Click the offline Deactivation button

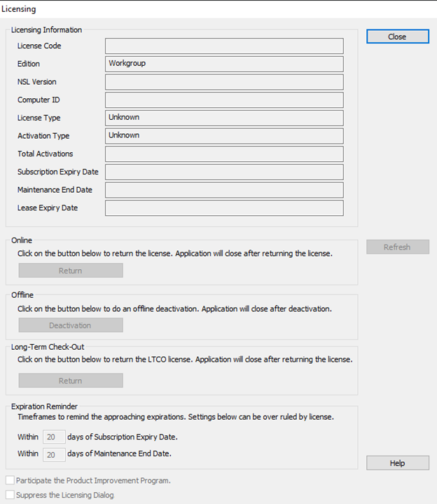pyautogui.click(x=71, y=325)
